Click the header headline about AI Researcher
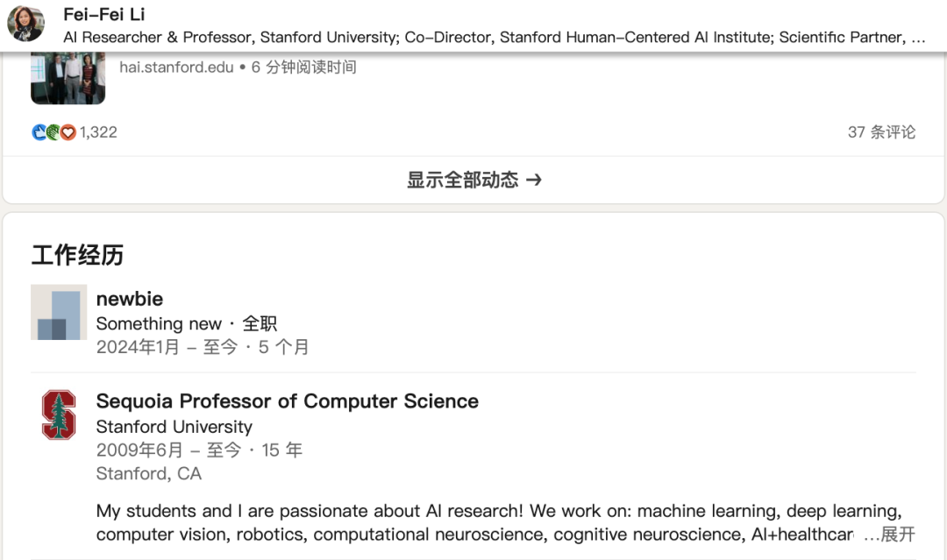The image size is (947, 560). pyautogui.click(x=494, y=38)
